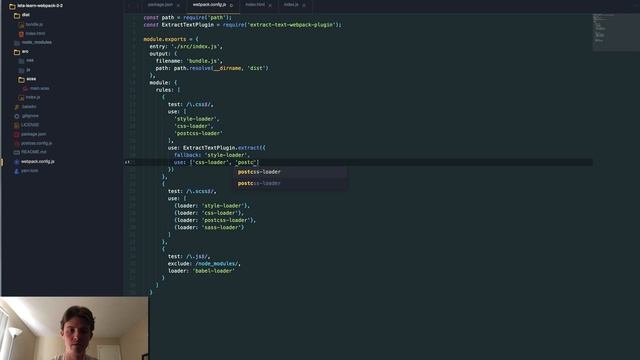Click the dist folder icon
The height and width of the screenshot is (360, 640).
(17, 16)
